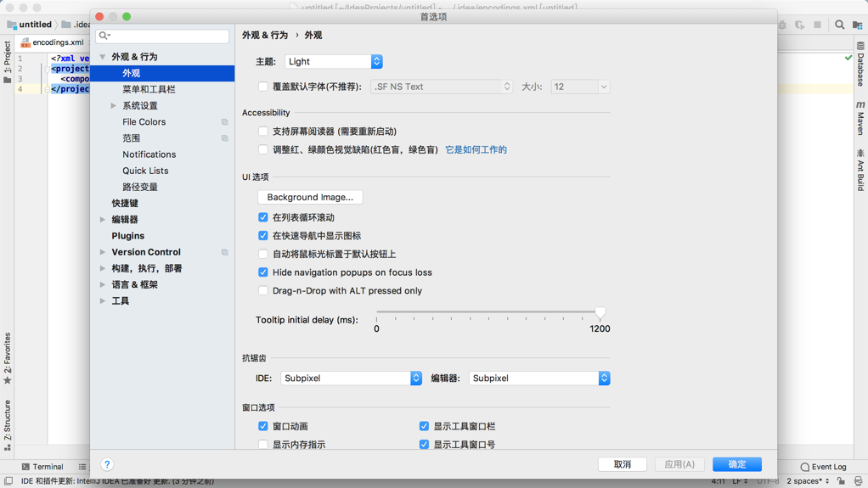Click the lock icon in status bar

click(842, 481)
